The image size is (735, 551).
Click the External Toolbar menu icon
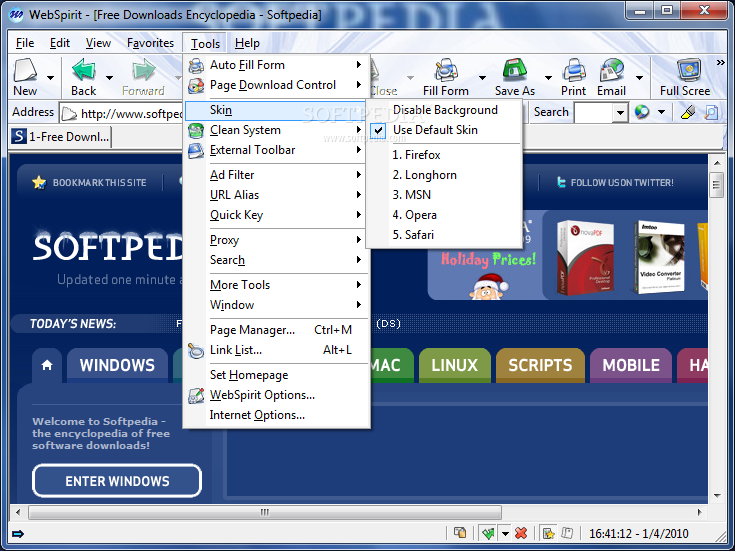196,151
